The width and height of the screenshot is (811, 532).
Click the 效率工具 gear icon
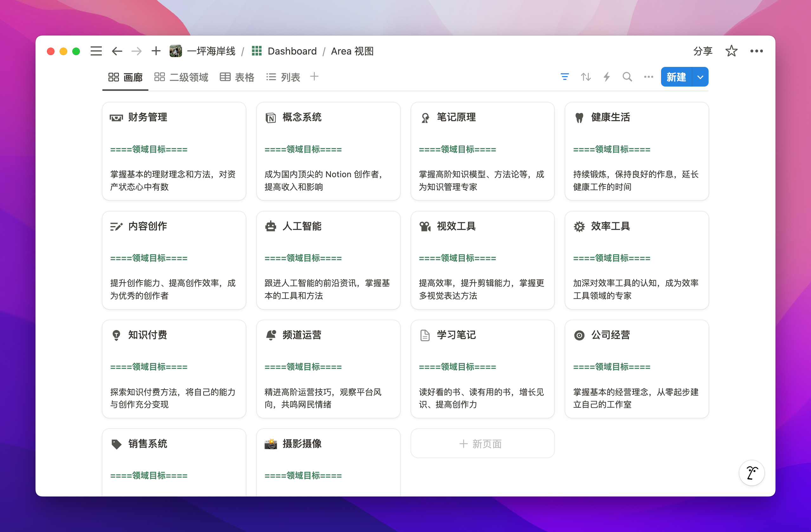579,226
